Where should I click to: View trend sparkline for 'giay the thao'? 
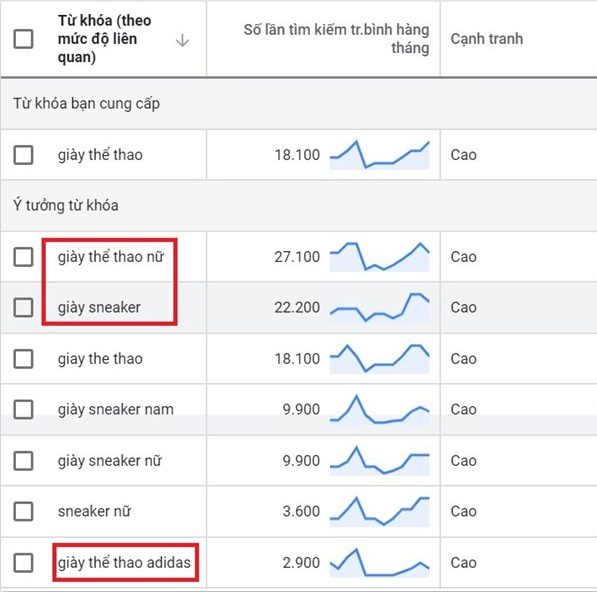[380, 359]
